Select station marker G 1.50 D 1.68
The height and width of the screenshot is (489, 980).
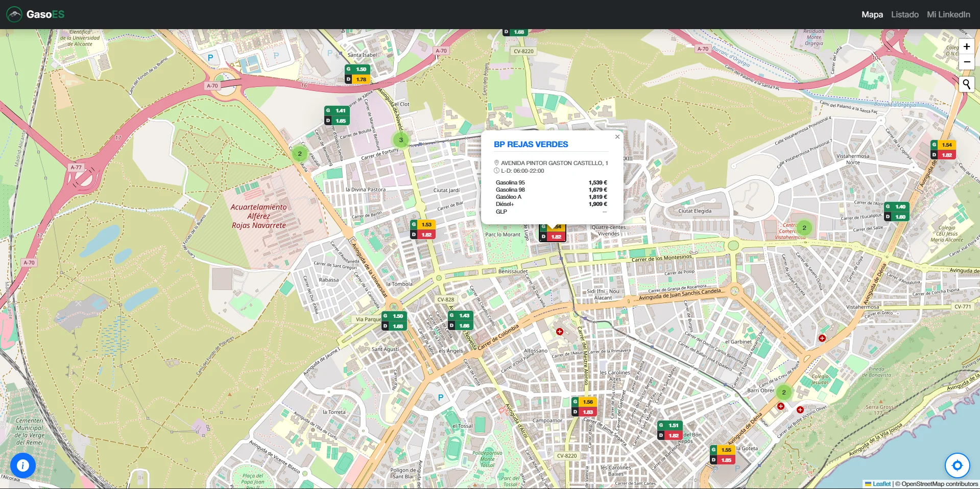point(394,321)
